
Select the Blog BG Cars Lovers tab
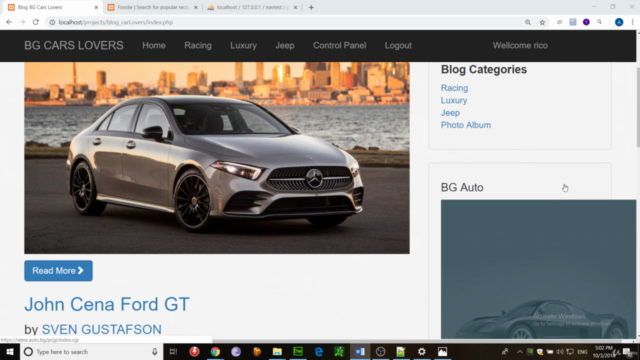53,7
